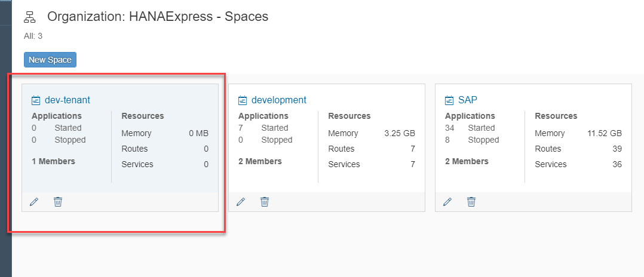The image size is (644, 277).
Task: Click the '11.52 GB' memory value
Action: 605,133
